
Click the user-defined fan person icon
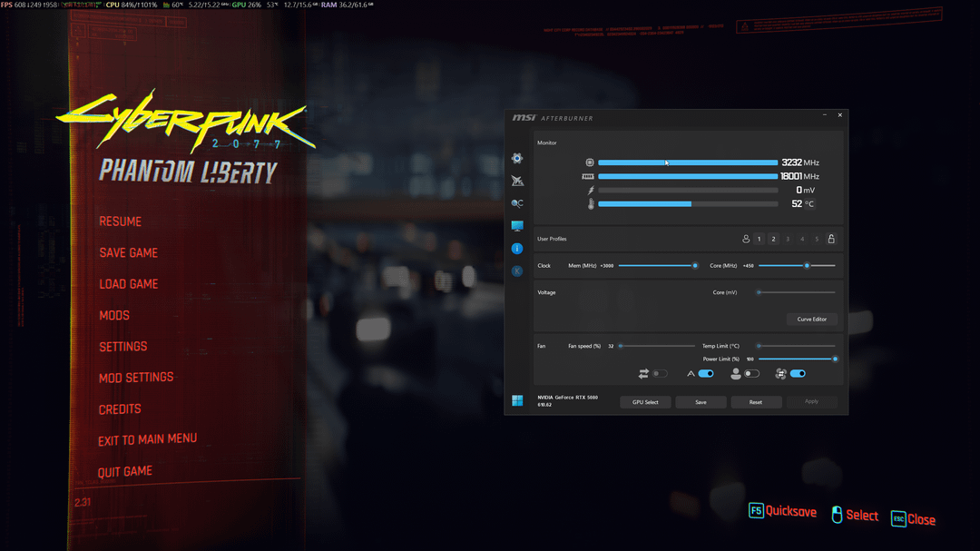(x=736, y=373)
